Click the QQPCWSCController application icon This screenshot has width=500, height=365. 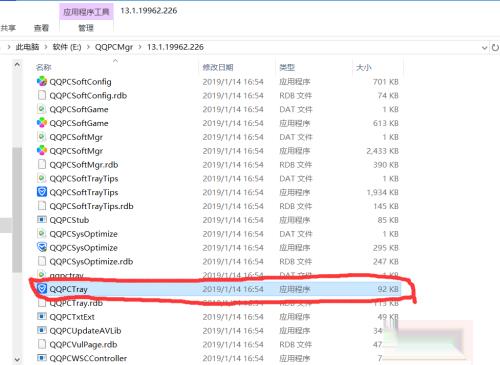[42, 358]
